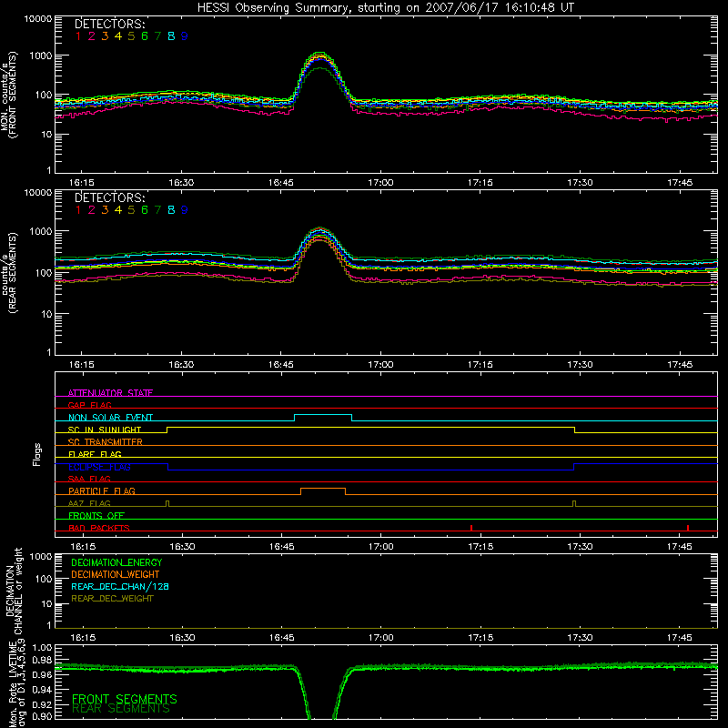Pick detector 9 legend number in rear-segments plot
Viewport: 728px width, 728px height.
click(185, 210)
